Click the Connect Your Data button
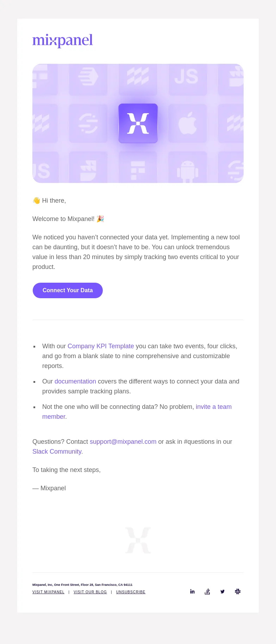Screen dimensions: 276x644 68,290
